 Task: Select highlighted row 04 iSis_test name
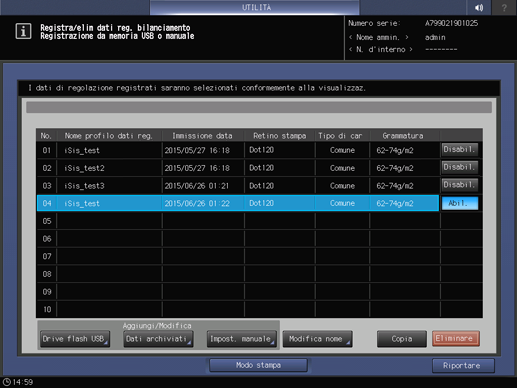(82, 203)
